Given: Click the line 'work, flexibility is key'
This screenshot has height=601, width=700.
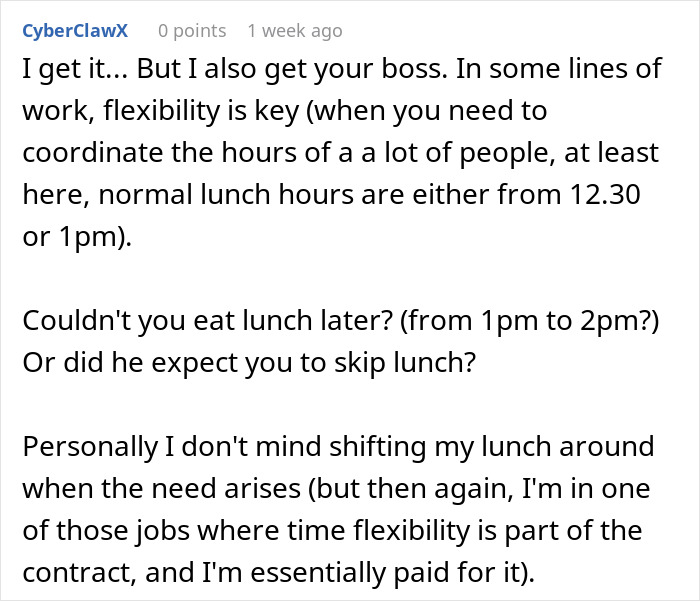Looking at the screenshot, I should (284, 111).
